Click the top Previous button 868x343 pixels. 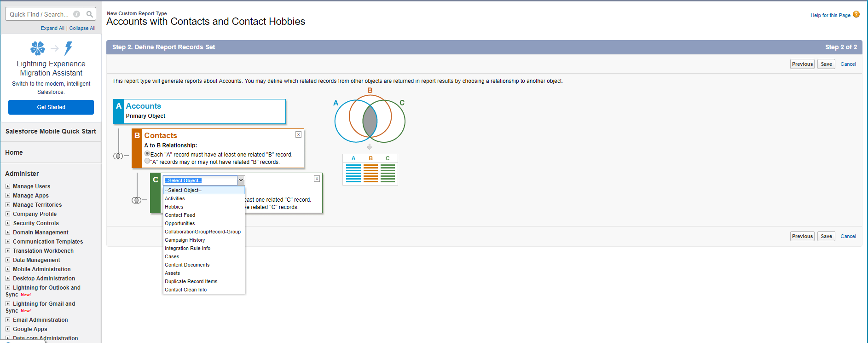click(802, 64)
